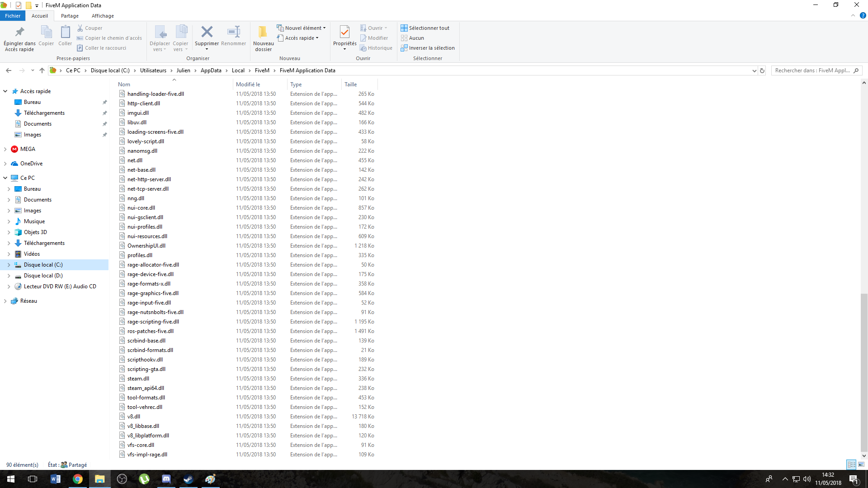Open Windows Start menu
The height and width of the screenshot is (488, 868).
coord(11,479)
